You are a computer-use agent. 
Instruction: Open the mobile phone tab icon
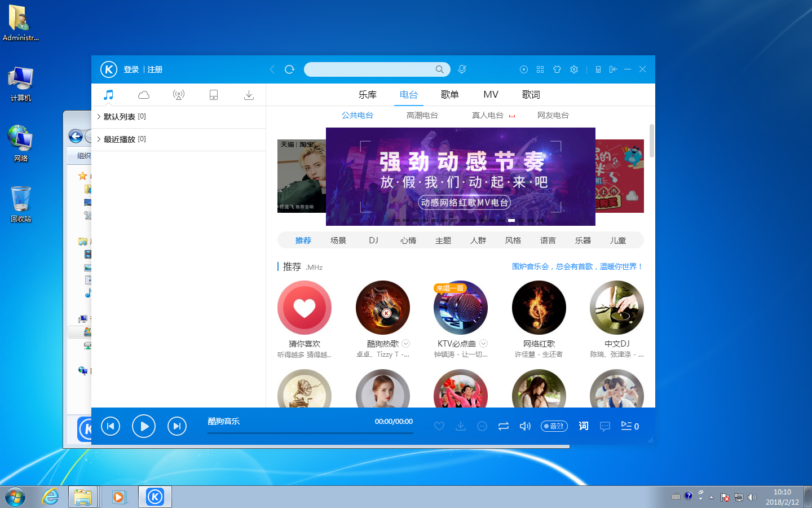(x=214, y=95)
